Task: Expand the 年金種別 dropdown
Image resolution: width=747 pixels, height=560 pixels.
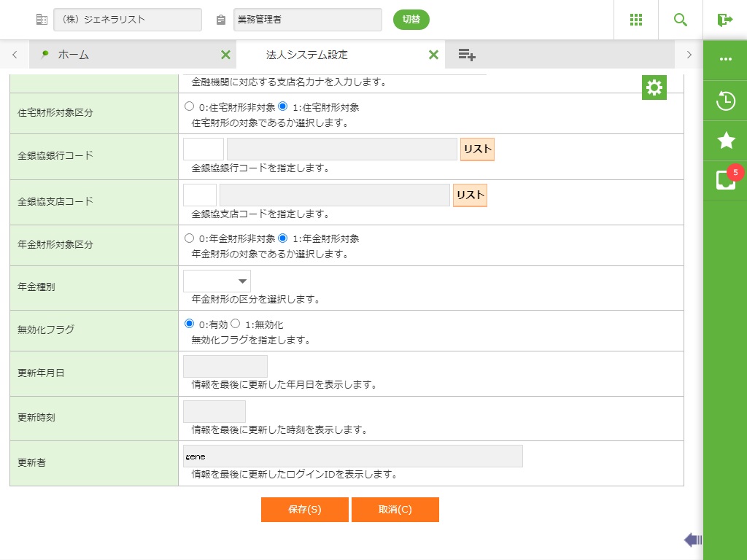Action: [x=217, y=281]
